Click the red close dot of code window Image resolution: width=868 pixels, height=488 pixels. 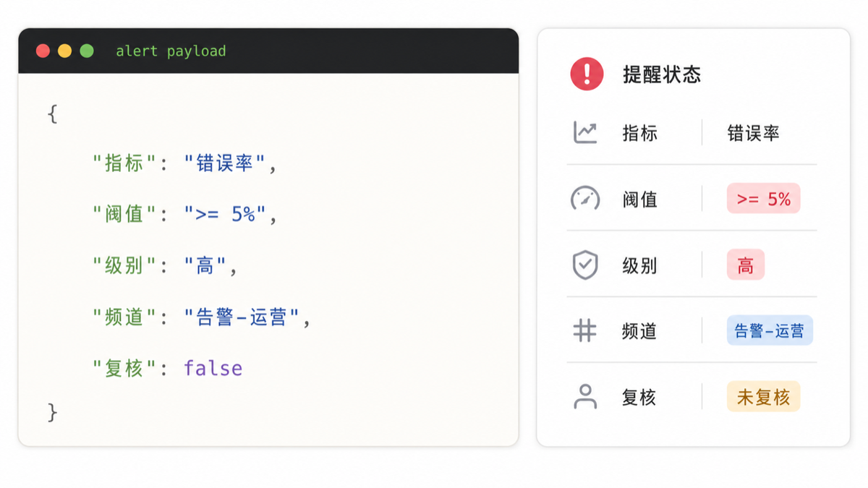[43, 51]
